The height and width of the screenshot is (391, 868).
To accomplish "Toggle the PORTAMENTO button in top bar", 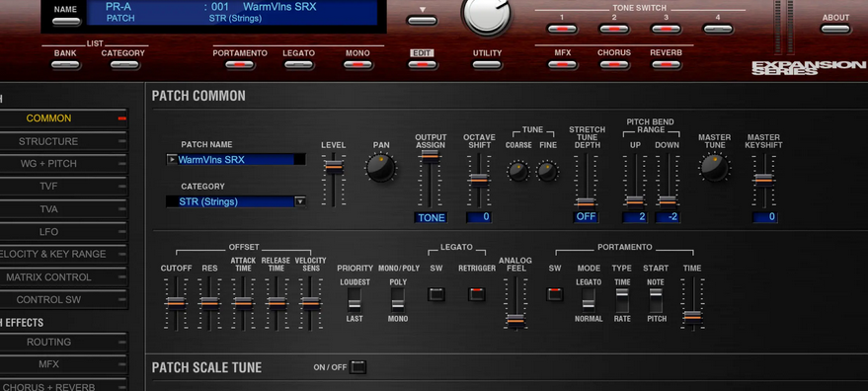I will point(240,65).
